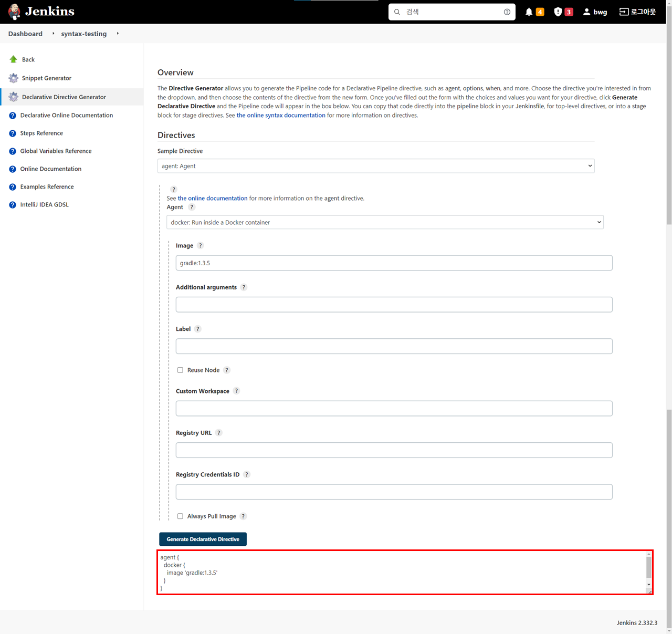Click the Global Variables Reference help icon

click(13, 151)
